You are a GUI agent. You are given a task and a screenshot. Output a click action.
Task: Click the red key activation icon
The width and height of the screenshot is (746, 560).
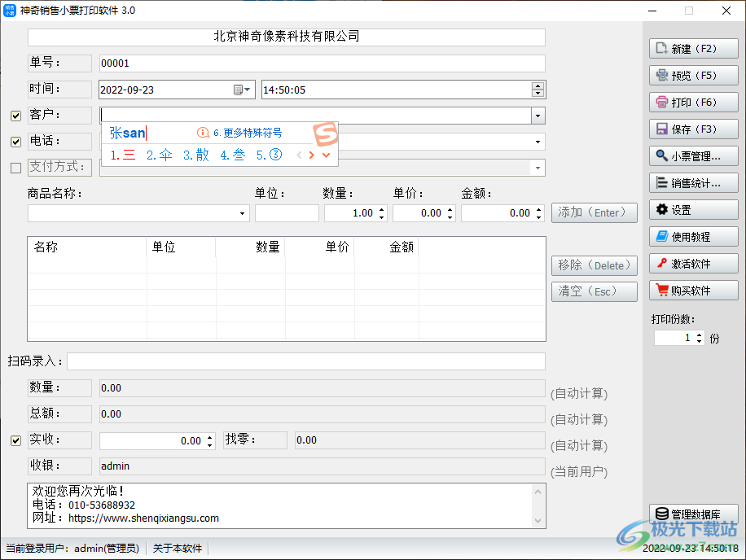[x=662, y=263]
